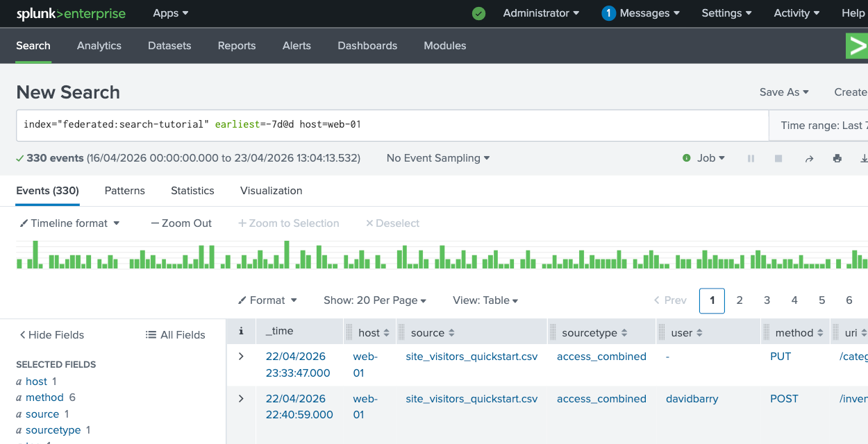
Task: Open the No Event Sampling dropdown
Action: tap(438, 158)
